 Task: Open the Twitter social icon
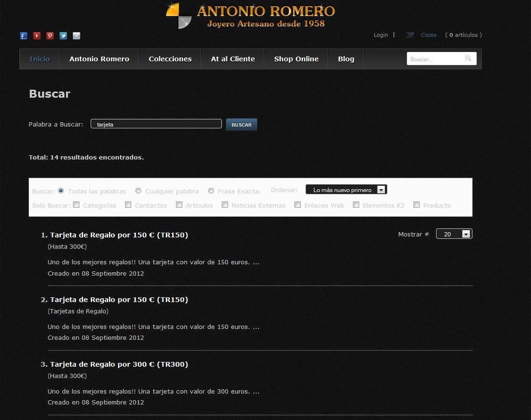coord(63,36)
